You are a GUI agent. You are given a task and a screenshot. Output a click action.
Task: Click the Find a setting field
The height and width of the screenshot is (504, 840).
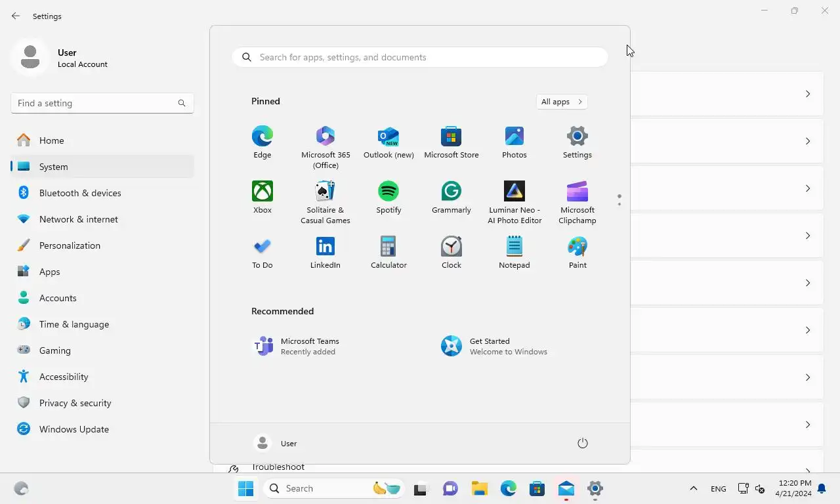pos(102,103)
